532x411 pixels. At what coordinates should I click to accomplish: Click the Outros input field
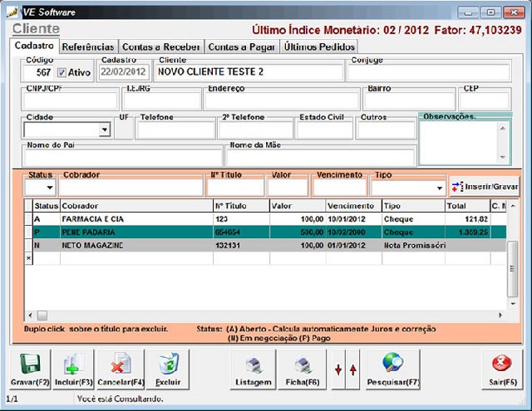coord(386,130)
